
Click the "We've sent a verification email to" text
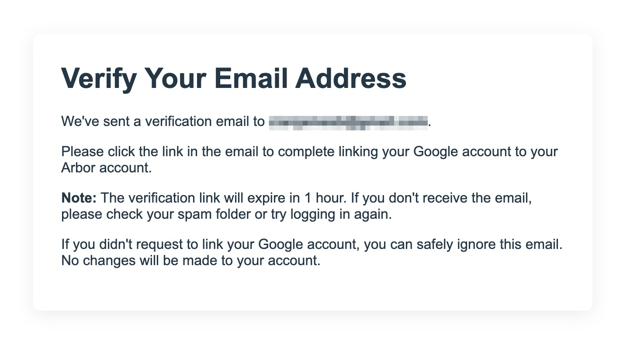pos(163,122)
